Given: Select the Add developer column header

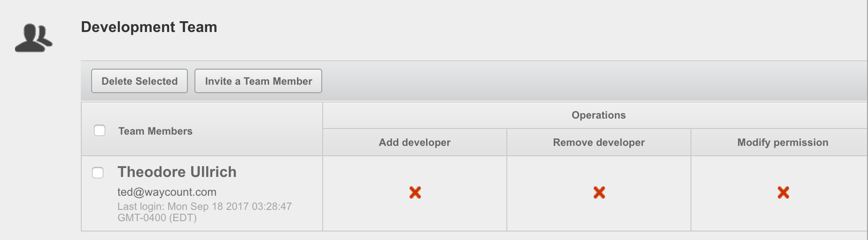Looking at the screenshot, I should pos(415,143).
